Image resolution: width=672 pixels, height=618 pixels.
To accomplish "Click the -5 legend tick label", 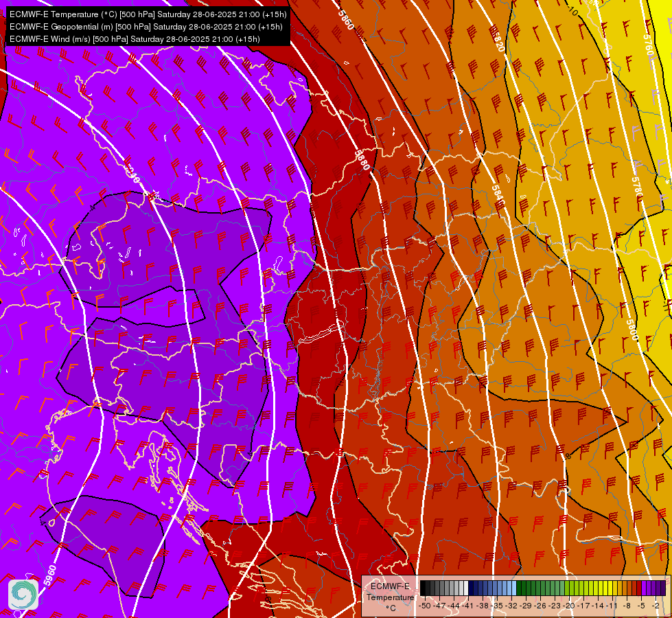I will click(x=641, y=606).
